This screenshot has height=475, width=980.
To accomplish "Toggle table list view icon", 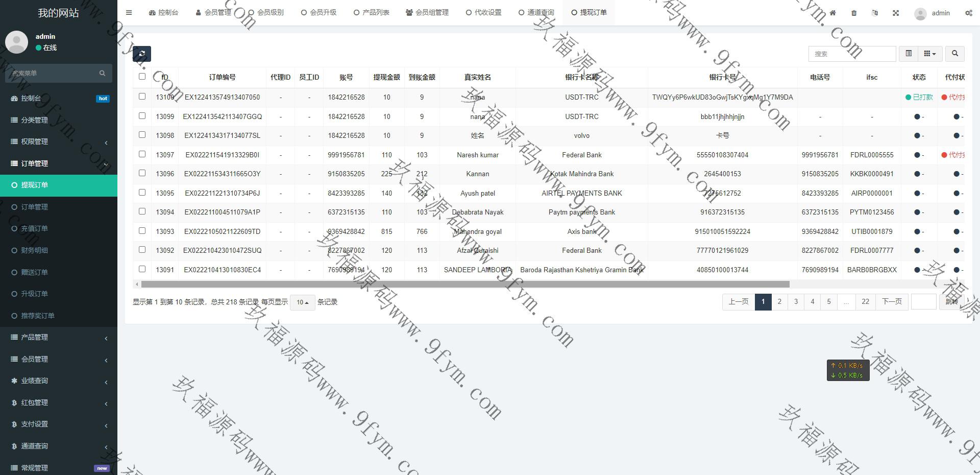I will (x=909, y=54).
